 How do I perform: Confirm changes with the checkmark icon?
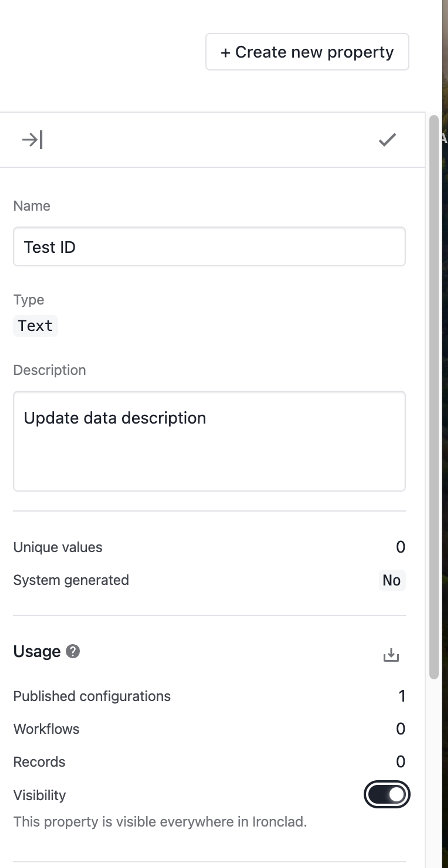coord(387,140)
